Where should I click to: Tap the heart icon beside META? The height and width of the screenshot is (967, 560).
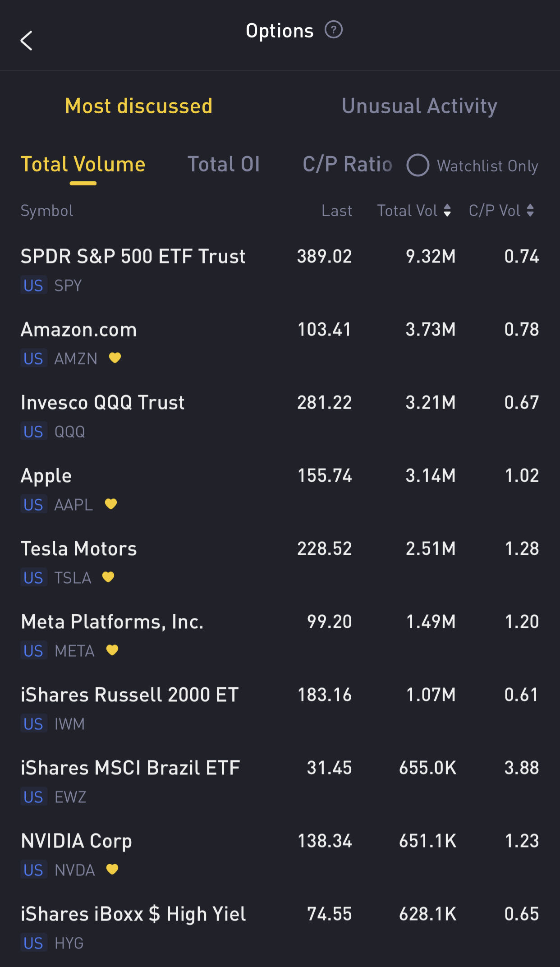[x=112, y=650]
